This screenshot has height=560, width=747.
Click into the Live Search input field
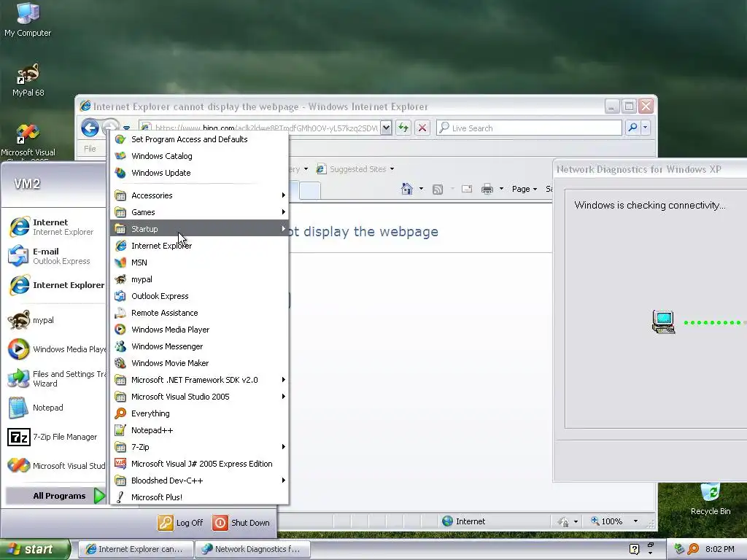(529, 128)
